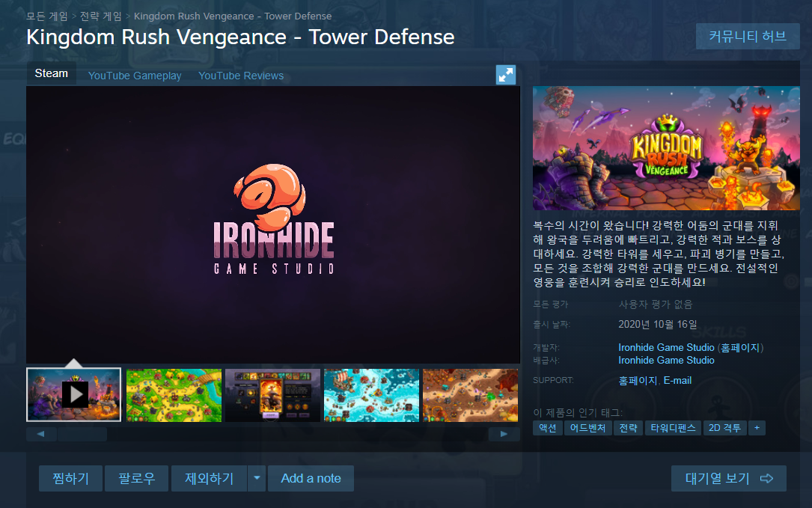Click the 찜하기 wishlist button
The image size is (812, 508).
71,479
